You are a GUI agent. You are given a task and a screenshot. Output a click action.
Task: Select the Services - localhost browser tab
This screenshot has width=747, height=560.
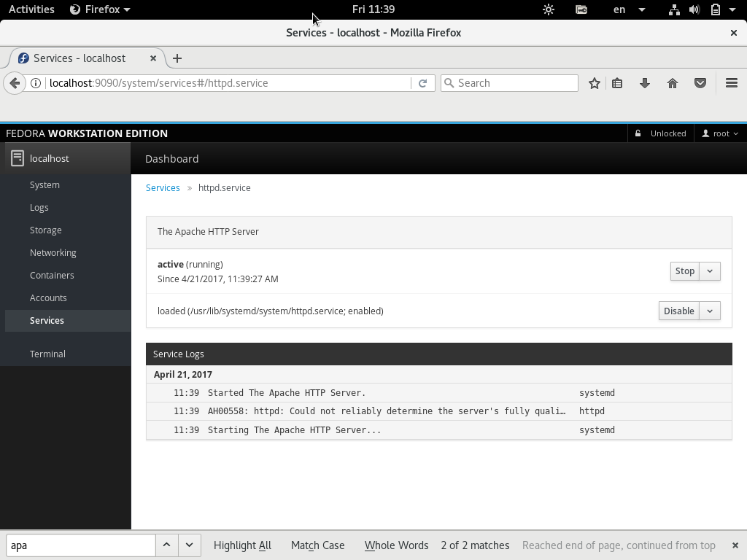point(88,58)
